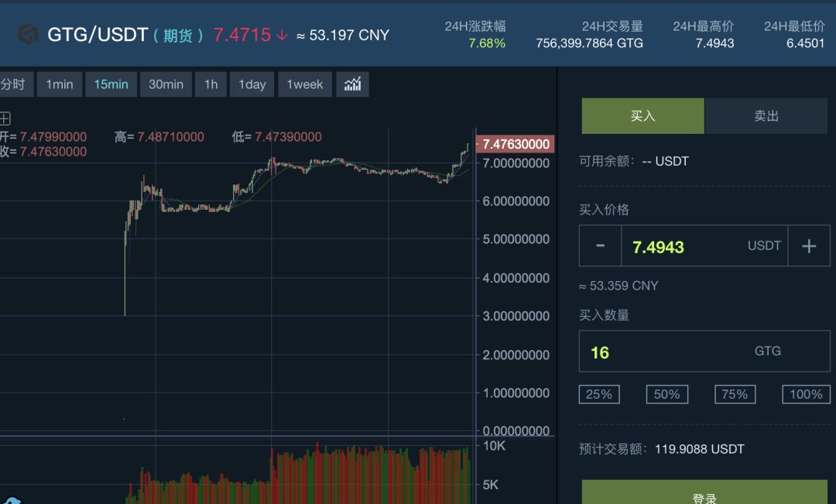Click the red price tag 7.47630000
Viewport: 836px width, 504px height.
515,144
